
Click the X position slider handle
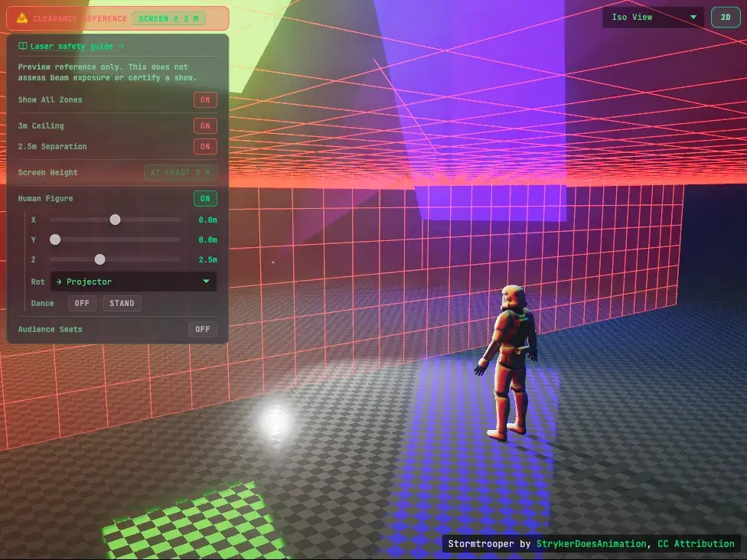(x=116, y=220)
